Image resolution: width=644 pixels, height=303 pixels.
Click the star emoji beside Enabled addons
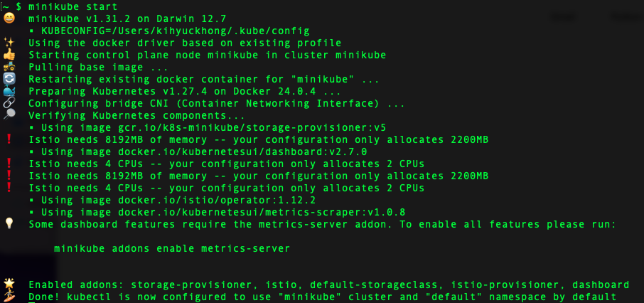click(9, 284)
